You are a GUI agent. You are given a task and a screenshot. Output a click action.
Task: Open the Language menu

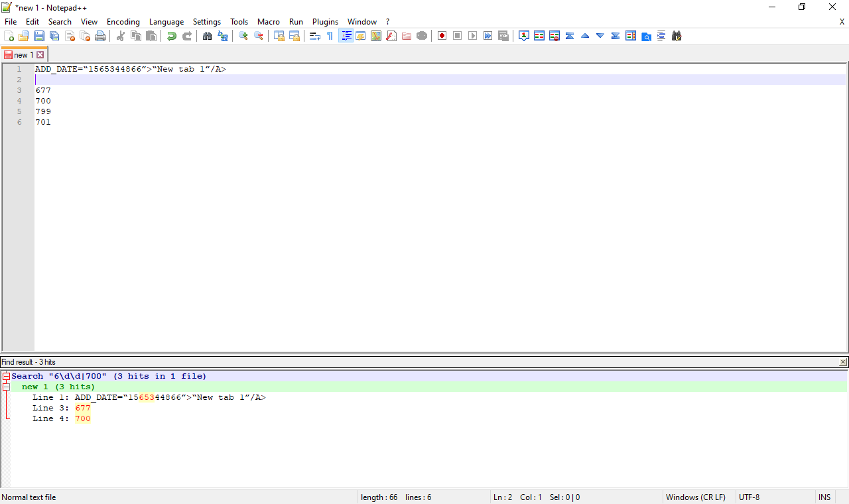pos(166,22)
